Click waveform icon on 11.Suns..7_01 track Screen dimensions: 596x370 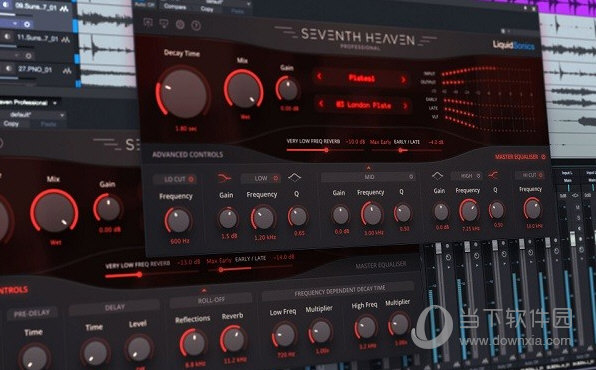66,39
